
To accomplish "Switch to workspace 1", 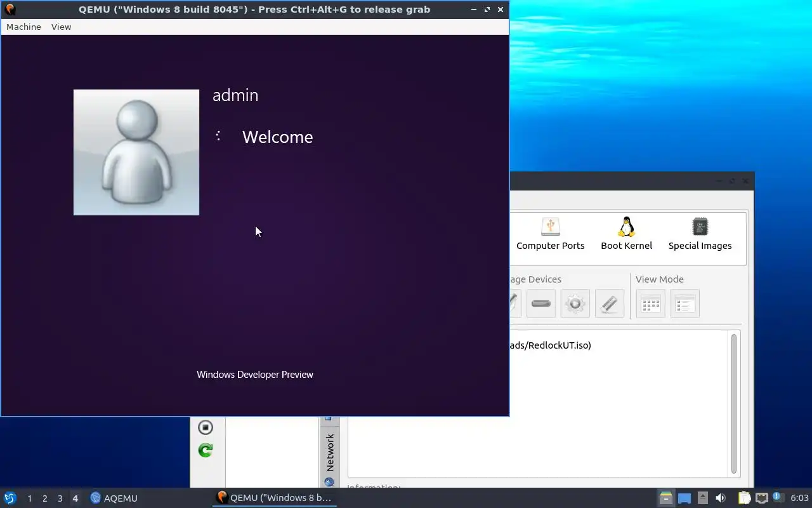I will (x=29, y=498).
